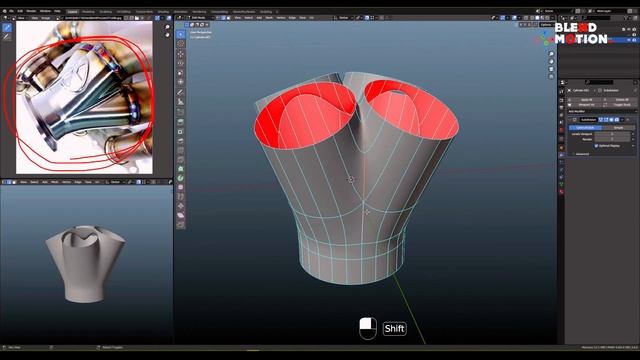Switch viewport to solid shading
The image size is (640, 360).
point(538,18)
